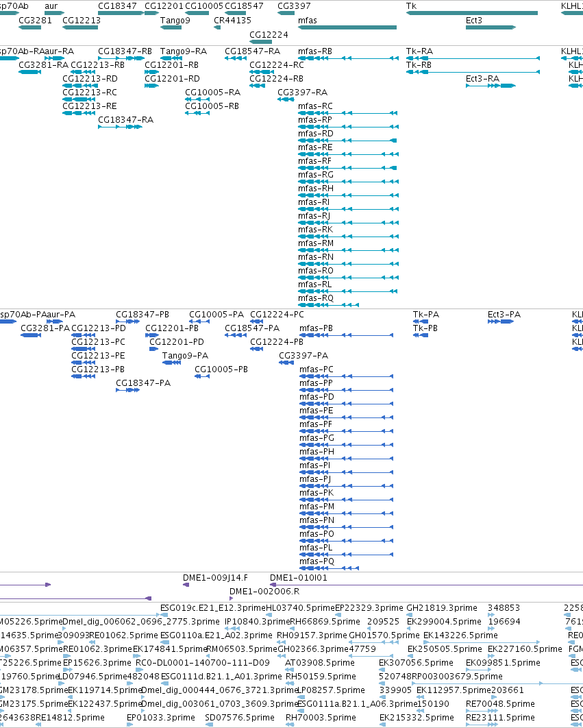Open protein label mfas-PM
Screen dimensions: 583x728
point(317,507)
